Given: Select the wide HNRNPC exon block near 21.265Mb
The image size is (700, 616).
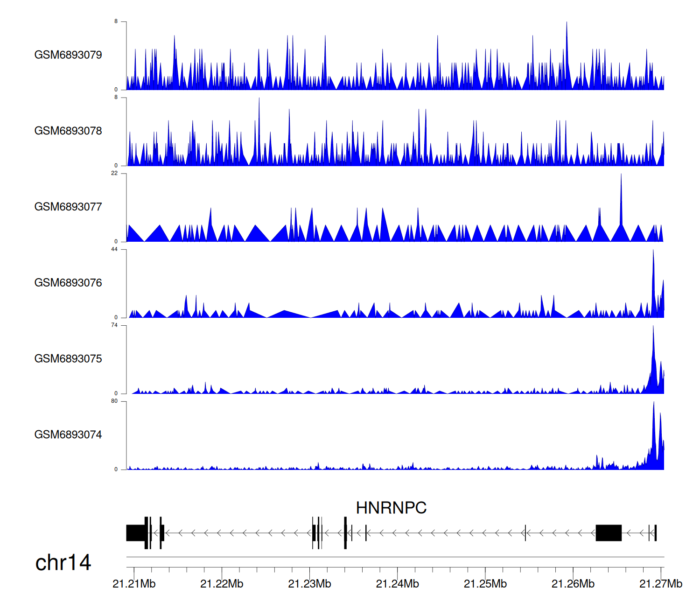Looking at the screenshot, I should (x=609, y=533).
